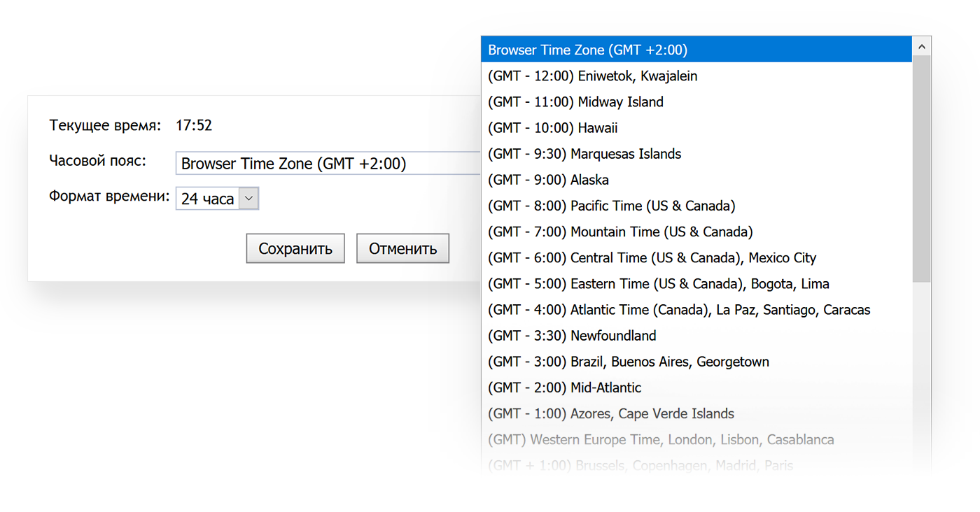
Task: Pick the Hawaii time zone
Action: tap(552, 128)
